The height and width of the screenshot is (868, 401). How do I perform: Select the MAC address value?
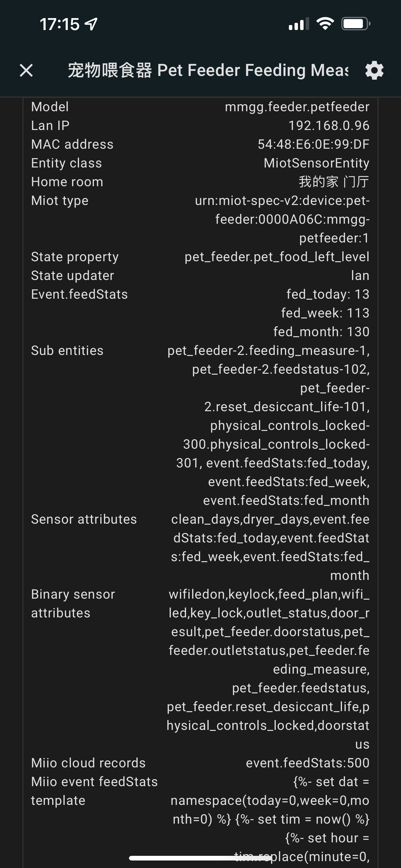tap(313, 144)
